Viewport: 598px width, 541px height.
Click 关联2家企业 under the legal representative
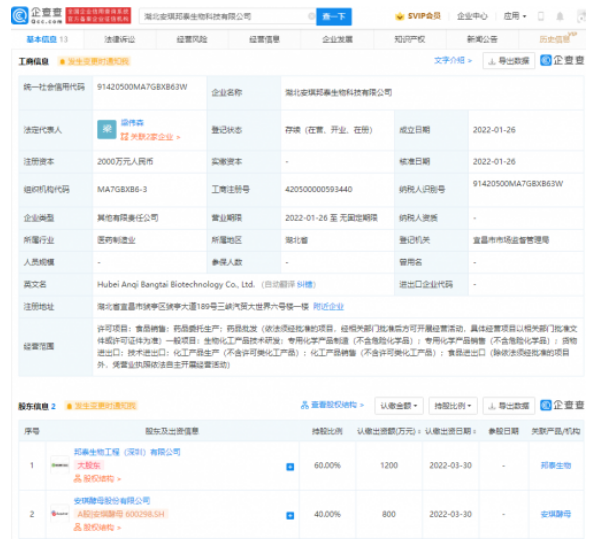point(151,136)
